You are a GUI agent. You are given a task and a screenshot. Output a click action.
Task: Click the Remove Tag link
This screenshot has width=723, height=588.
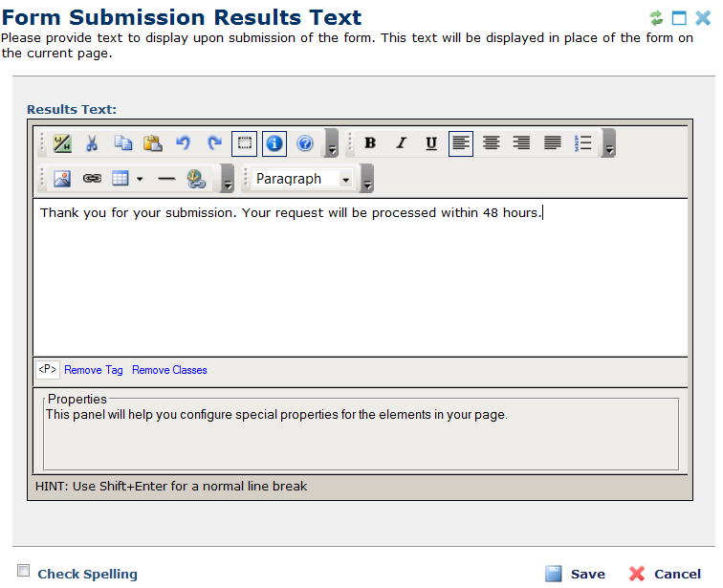94,370
